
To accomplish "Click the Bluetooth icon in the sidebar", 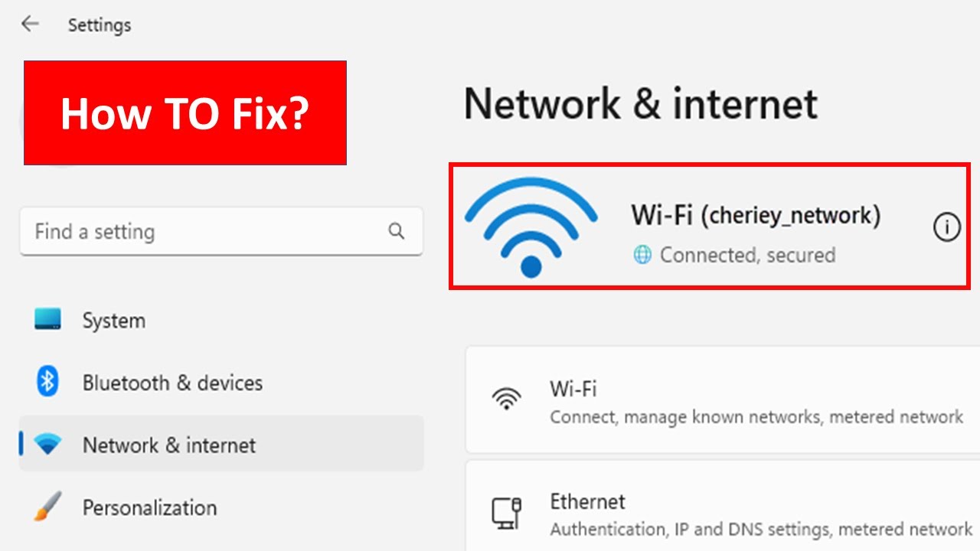I will coord(47,382).
